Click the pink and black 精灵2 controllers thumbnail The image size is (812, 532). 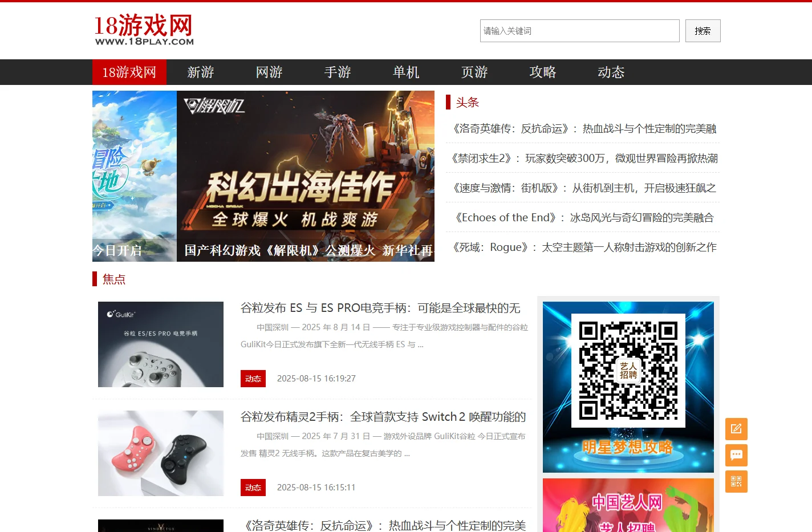point(161,453)
